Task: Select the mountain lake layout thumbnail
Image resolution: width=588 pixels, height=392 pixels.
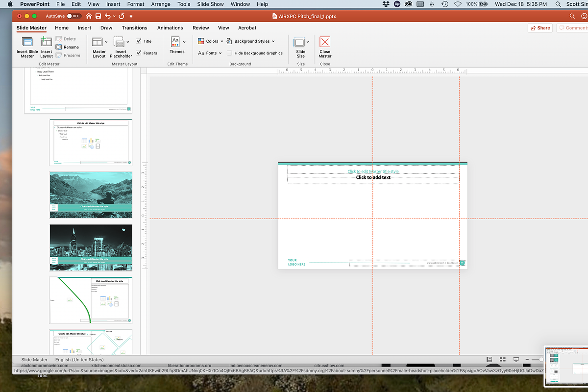Action: pyautogui.click(x=91, y=195)
